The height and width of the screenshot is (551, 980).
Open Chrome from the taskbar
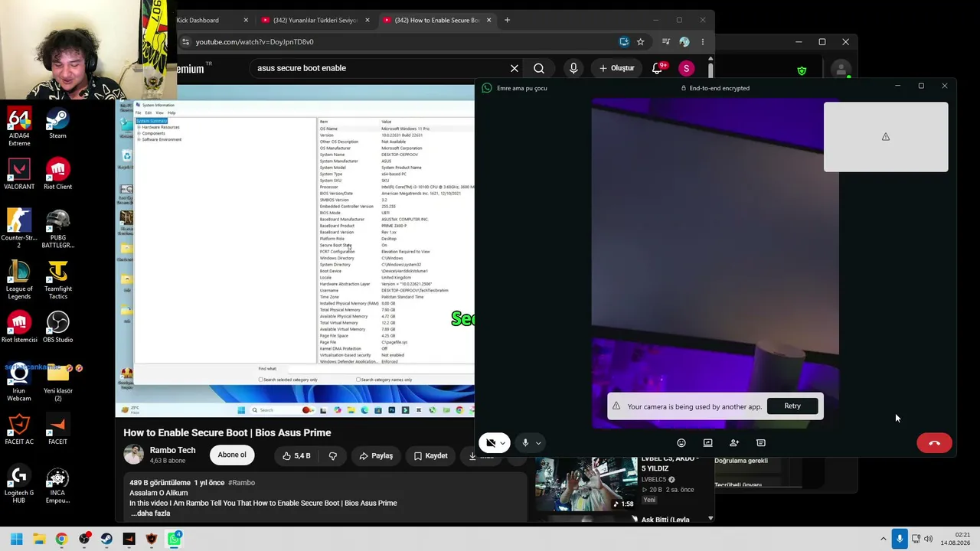pyautogui.click(x=61, y=539)
